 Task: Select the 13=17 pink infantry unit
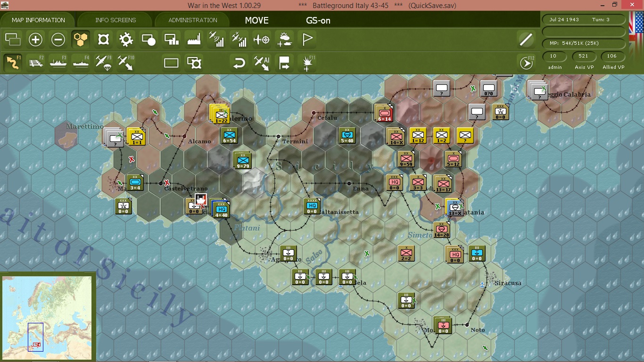point(443,183)
